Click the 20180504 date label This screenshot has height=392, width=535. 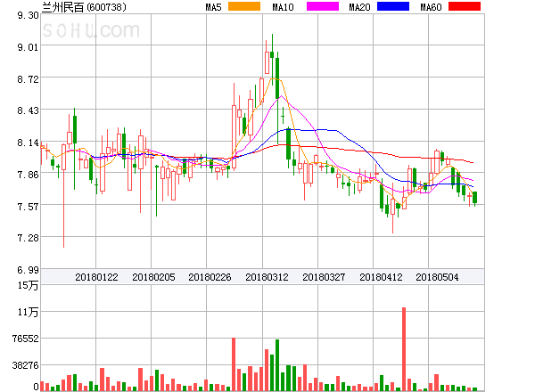pyautogui.click(x=437, y=277)
